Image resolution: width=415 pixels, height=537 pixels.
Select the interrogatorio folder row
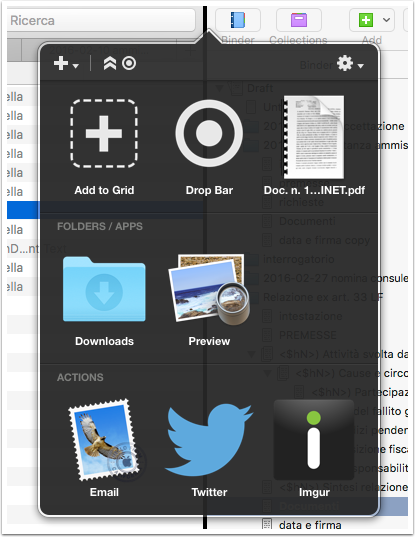pos(299,259)
